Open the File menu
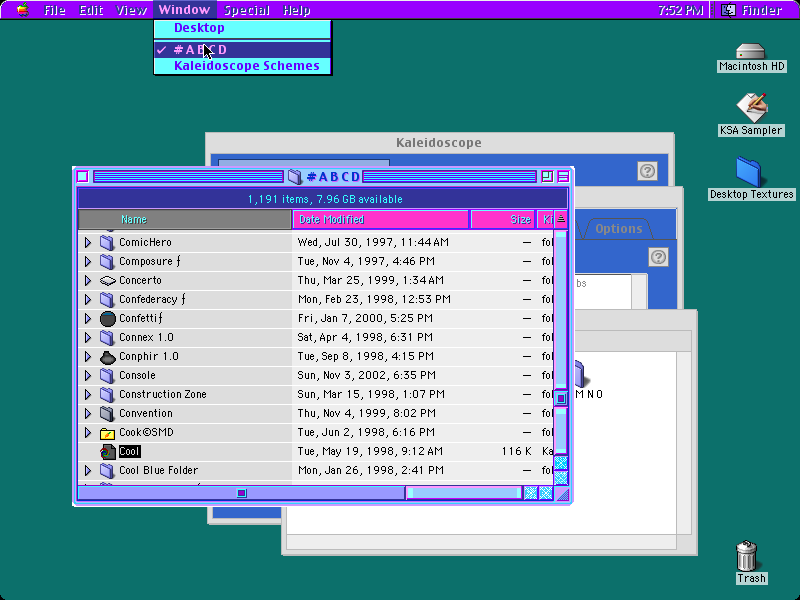The image size is (800, 600). 55,10
